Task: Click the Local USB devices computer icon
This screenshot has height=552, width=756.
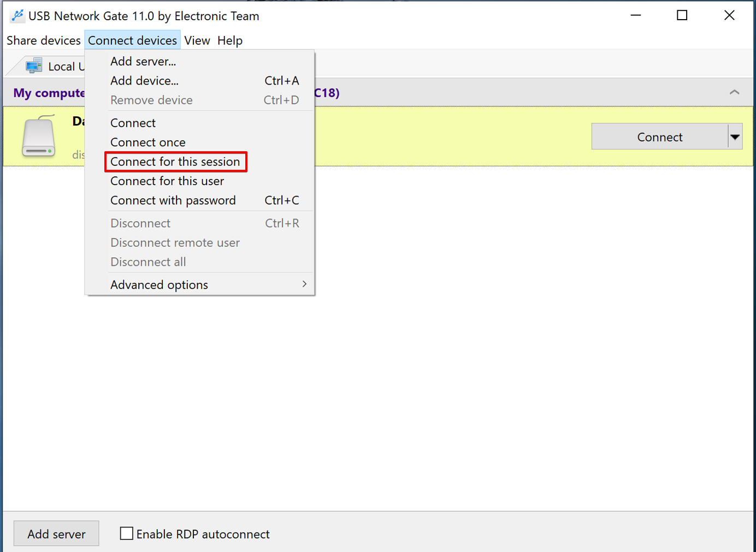Action: coord(34,66)
